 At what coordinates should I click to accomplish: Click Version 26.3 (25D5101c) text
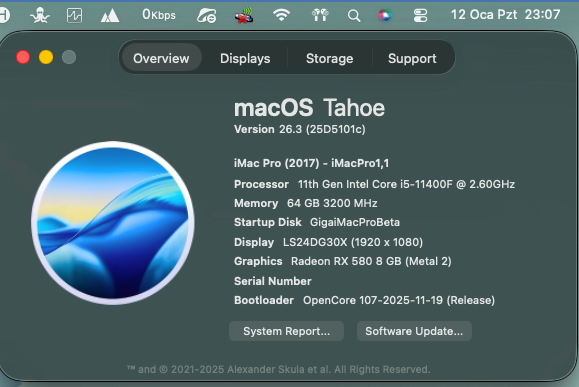[x=299, y=129]
